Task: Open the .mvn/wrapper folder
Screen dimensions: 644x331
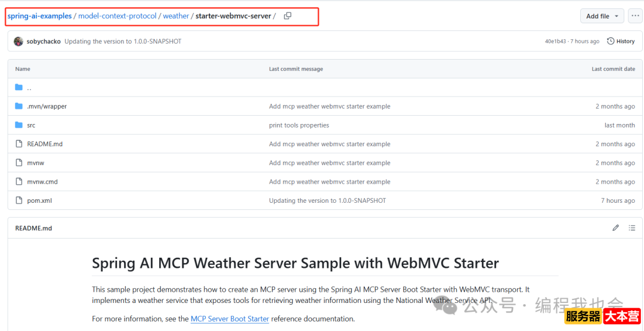Action: 47,106
